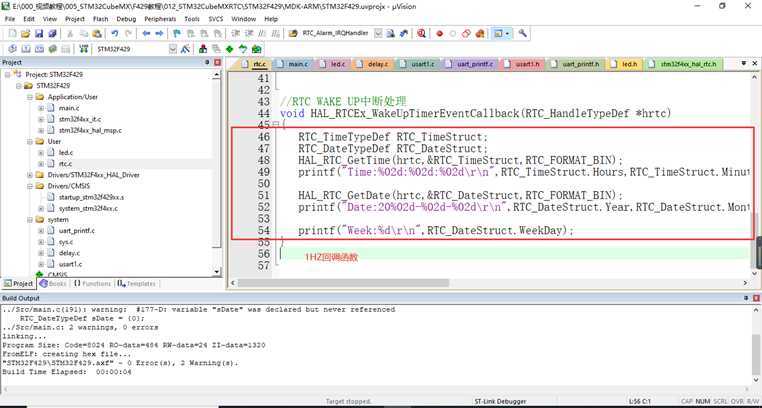
Task: Collapse the system folder
Action: tap(30, 220)
